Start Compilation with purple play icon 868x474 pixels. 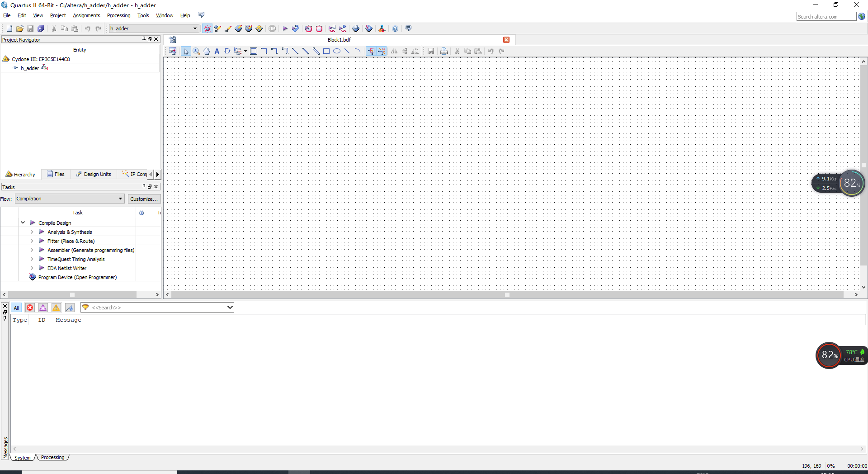(285, 28)
